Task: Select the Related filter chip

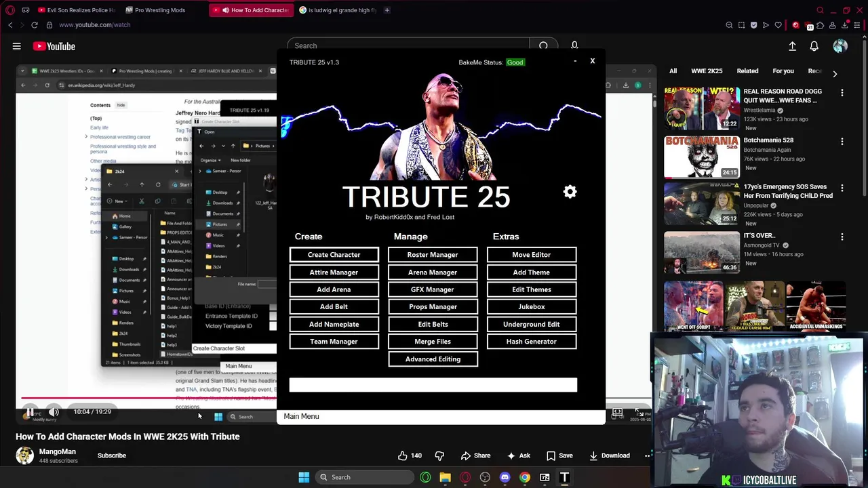Action: 747,71
